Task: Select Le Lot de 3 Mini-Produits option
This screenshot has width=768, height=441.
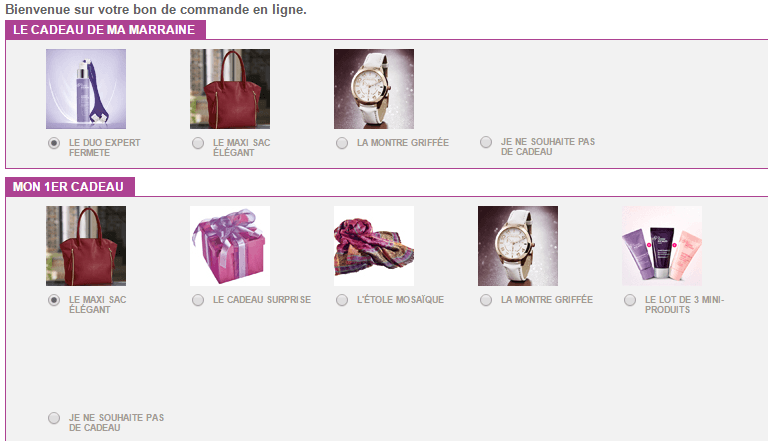Action: [630, 300]
